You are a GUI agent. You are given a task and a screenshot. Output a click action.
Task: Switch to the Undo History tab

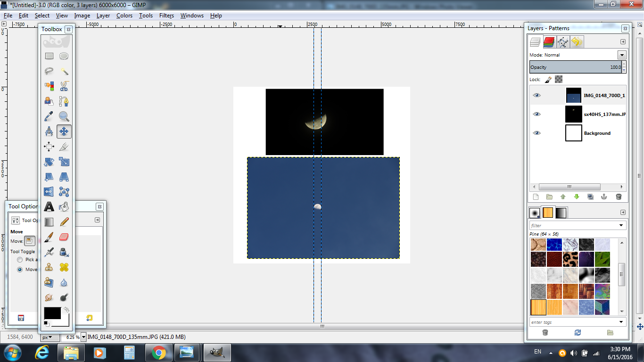pyautogui.click(x=577, y=42)
